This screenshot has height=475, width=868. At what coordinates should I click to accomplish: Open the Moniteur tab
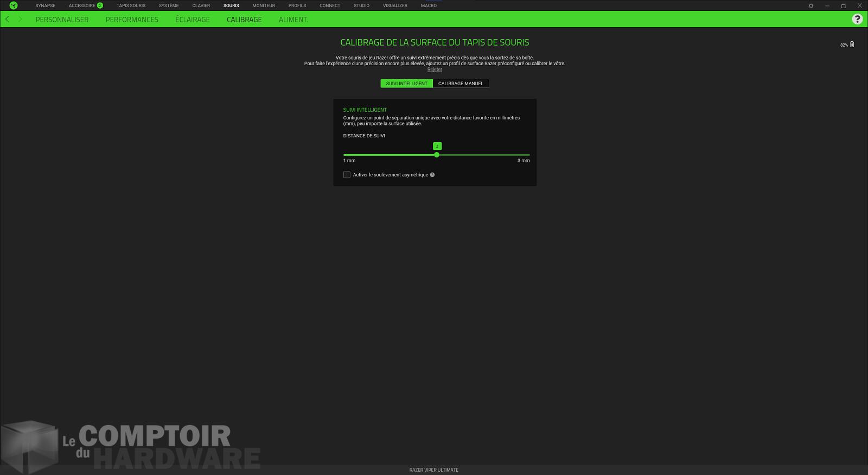[264, 5]
